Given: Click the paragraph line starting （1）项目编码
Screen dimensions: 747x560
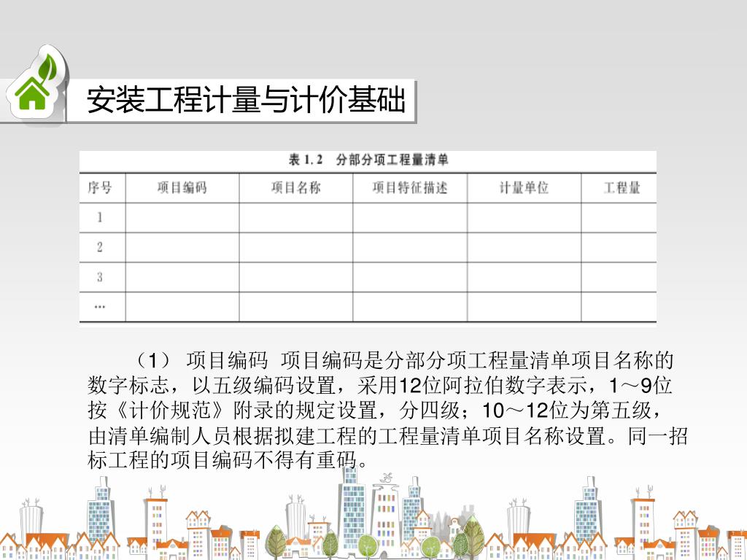Looking at the screenshot, I should (404, 360).
